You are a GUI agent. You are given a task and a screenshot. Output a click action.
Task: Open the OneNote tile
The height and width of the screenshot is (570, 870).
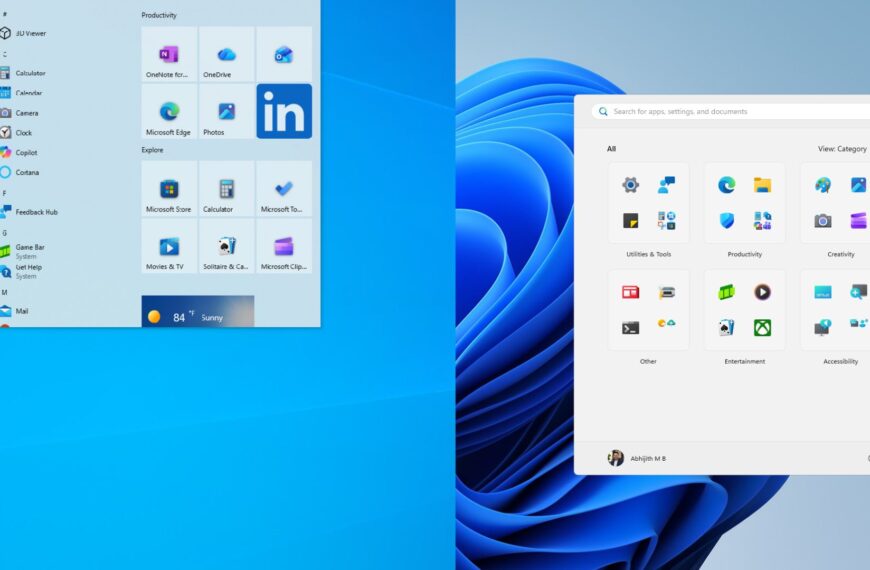[x=169, y=54]
